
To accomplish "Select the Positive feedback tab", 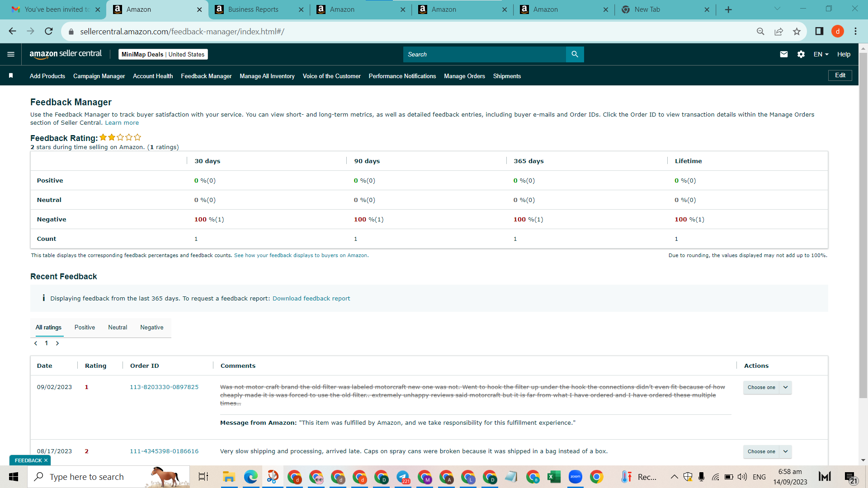I will point(85,328).
